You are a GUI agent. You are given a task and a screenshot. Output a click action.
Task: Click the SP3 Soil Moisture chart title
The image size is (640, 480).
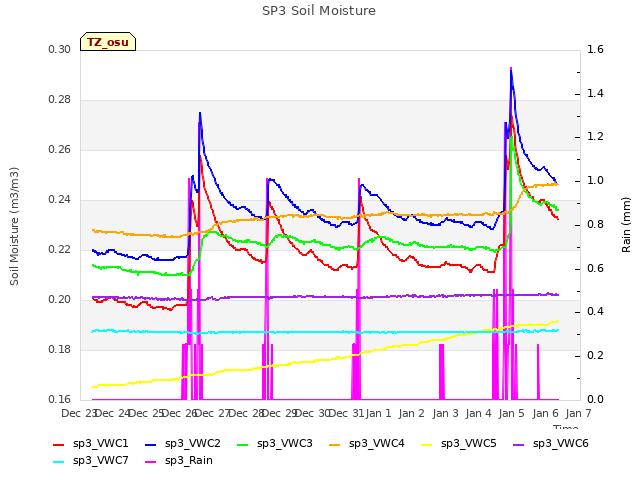tap(319, 11)
